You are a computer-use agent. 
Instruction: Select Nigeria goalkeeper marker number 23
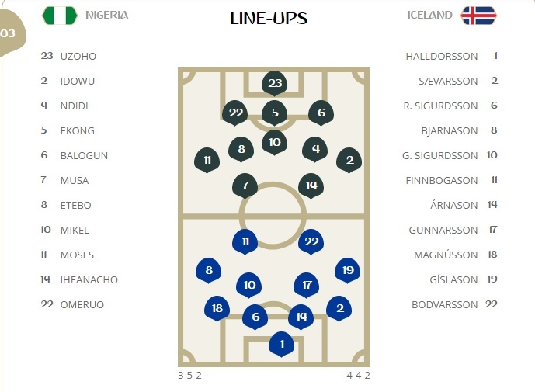274,83
